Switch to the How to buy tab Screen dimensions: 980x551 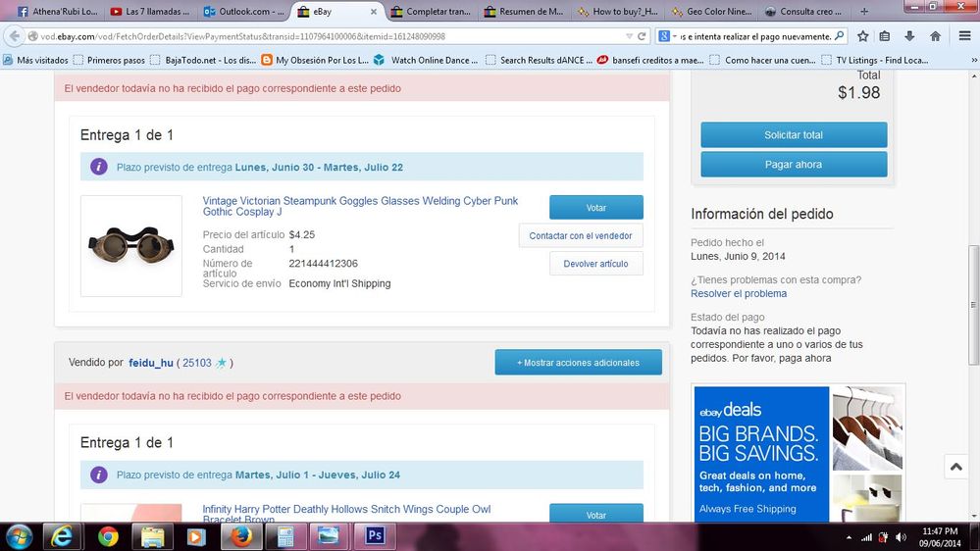coord(617,11)
